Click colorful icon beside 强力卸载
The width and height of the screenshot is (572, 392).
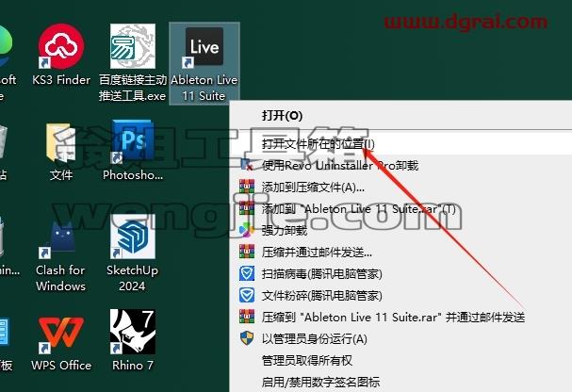tap(247, 230)
